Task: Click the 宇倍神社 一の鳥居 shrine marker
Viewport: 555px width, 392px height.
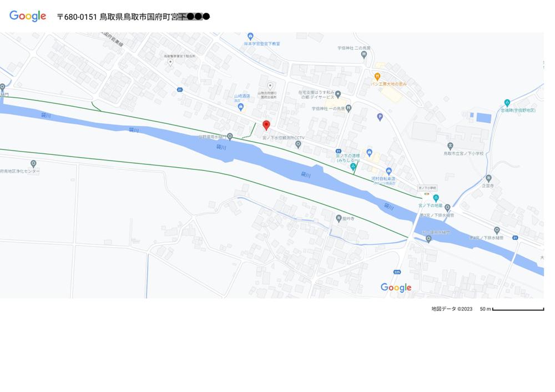Action: point(349,109)
